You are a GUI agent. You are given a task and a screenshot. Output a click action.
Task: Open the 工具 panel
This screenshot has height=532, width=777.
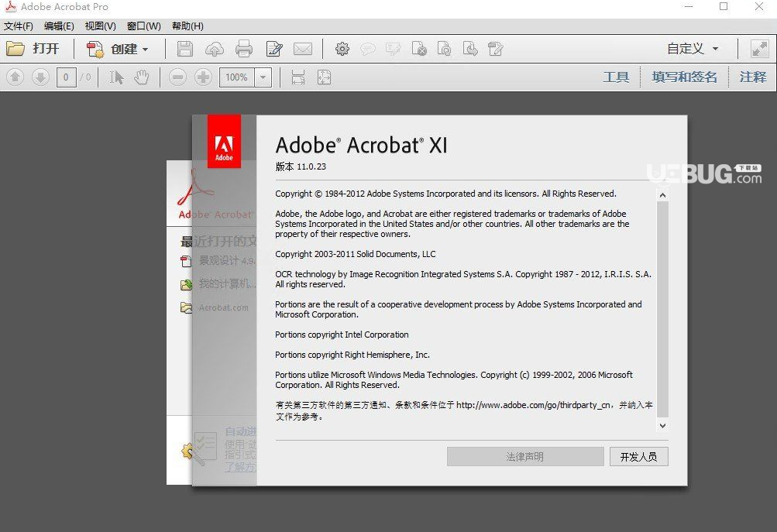click(x=616, y=77)
